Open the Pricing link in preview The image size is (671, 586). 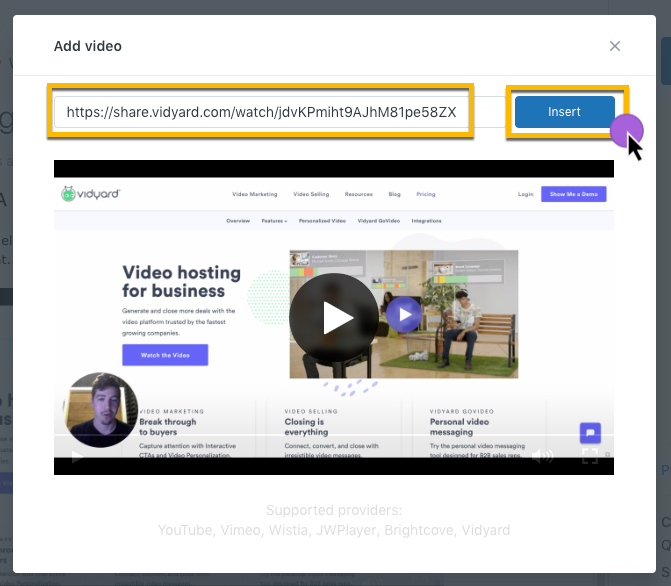pos(426,194)
